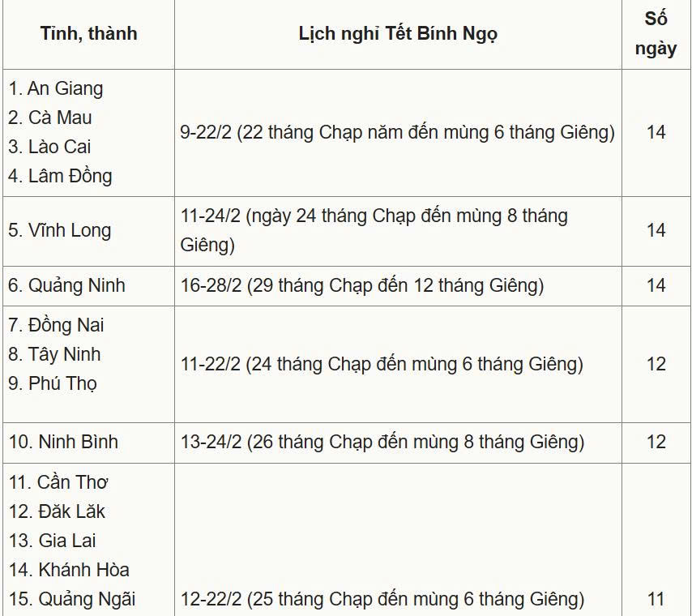Select the "1. An Giang" entry

(56, 88)
